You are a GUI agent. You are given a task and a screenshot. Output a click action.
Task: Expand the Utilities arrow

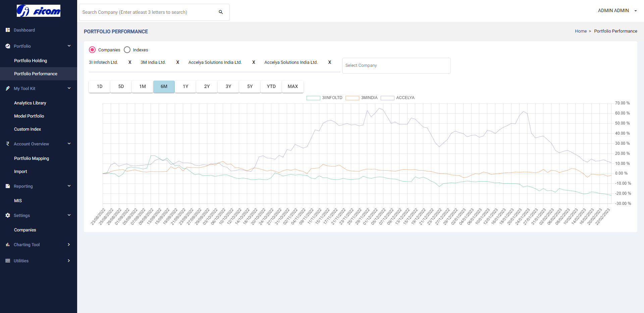69,261
